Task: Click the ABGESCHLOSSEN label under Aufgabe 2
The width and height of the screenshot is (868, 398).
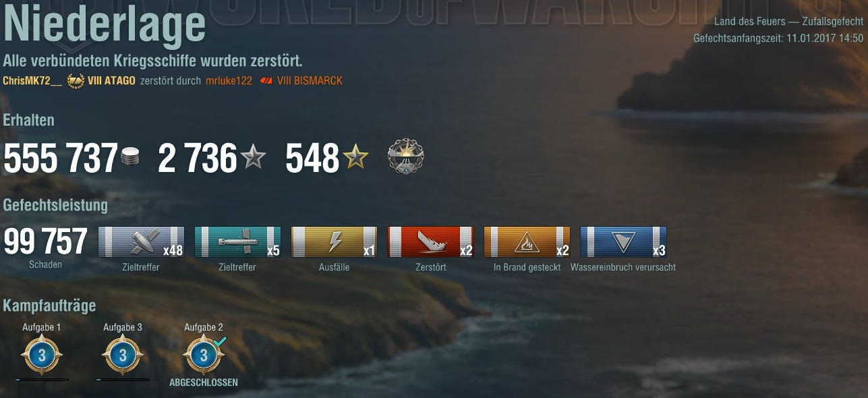Action: [x=204, y=382]
